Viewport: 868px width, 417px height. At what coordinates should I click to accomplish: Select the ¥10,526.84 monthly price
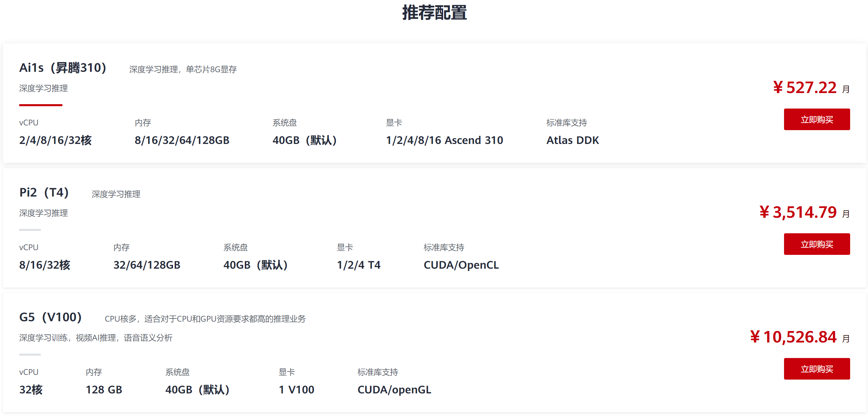[793, 337]
